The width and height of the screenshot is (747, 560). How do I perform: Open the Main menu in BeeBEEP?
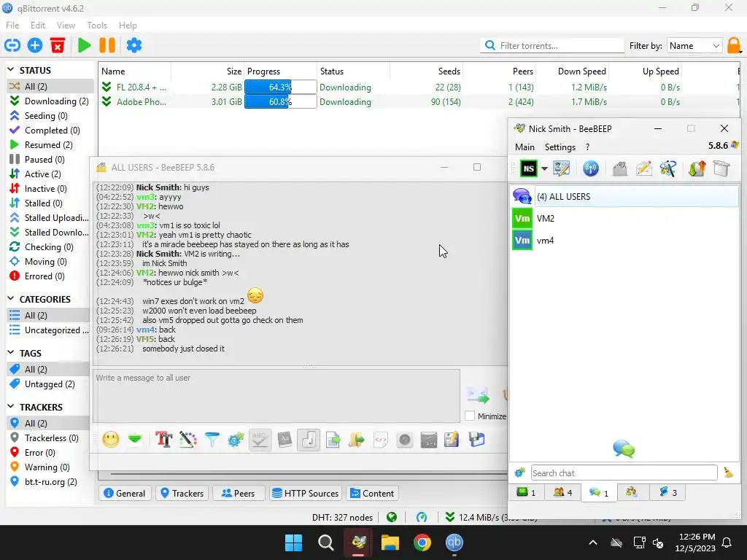(x=525, y=147)
